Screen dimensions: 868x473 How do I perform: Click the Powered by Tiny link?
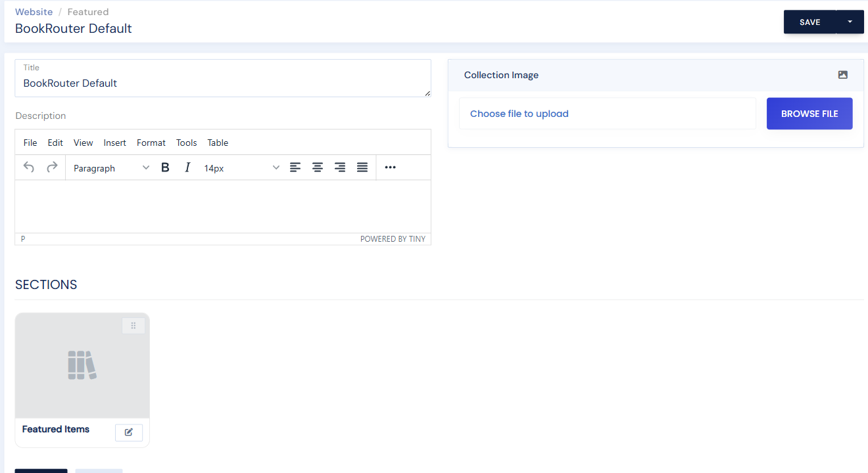393,239
